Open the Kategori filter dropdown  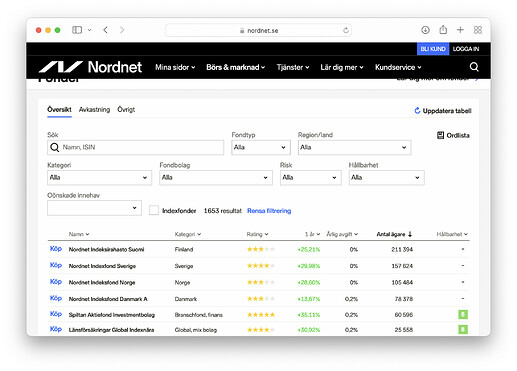tap(99, 178)
